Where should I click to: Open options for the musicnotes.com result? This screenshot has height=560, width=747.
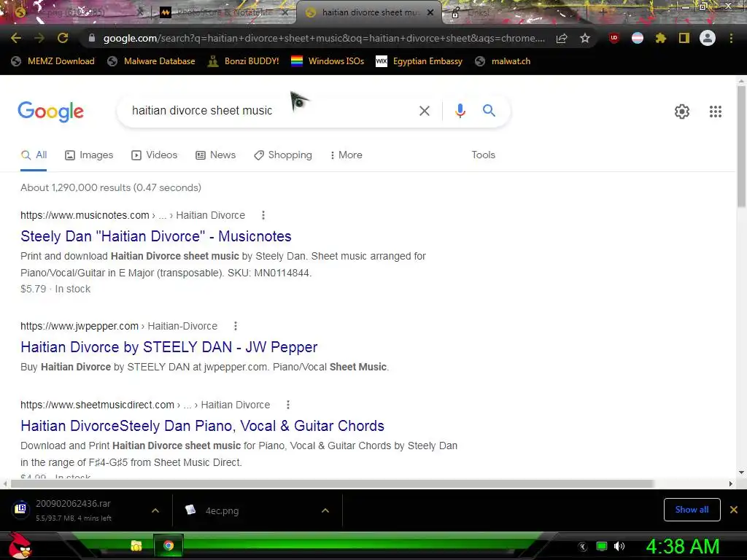tap(263, 215)
